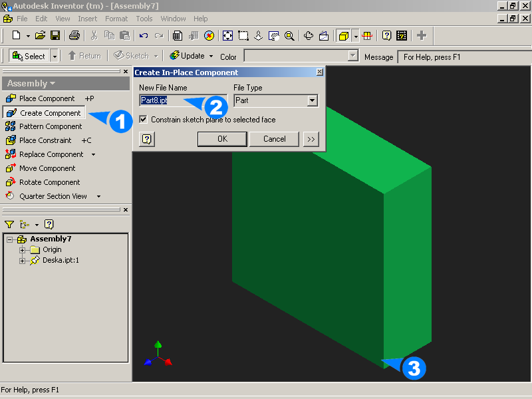Open the Tools menu
This screenshot has width=532, height=399.
[144, 19]
